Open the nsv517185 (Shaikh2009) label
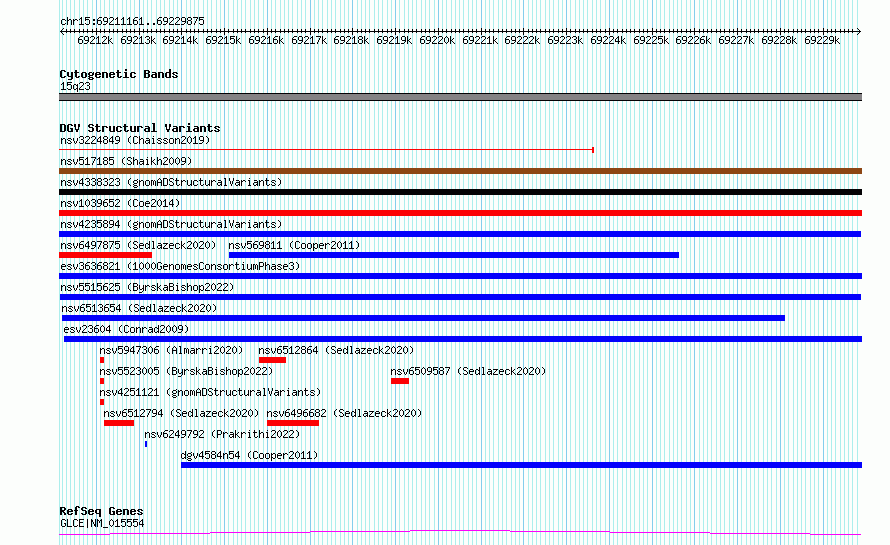Viewport: 890px width, 545px height. [x=126, y=161]
